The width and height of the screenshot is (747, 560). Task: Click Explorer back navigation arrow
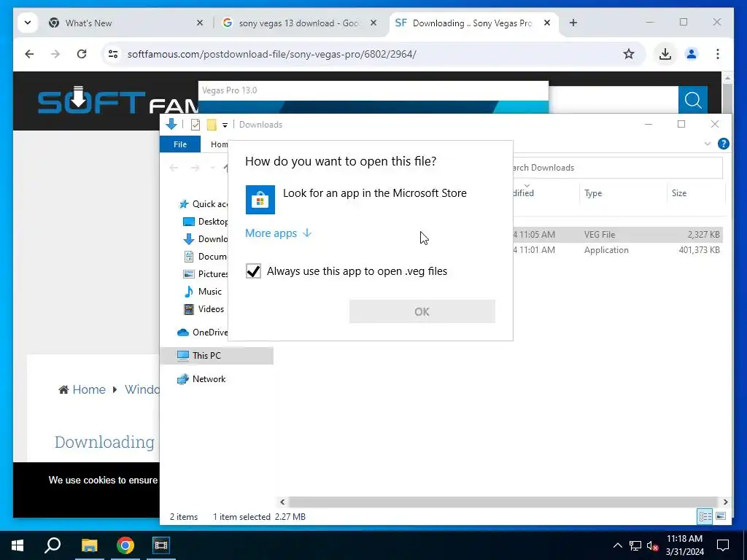[174, 168]
